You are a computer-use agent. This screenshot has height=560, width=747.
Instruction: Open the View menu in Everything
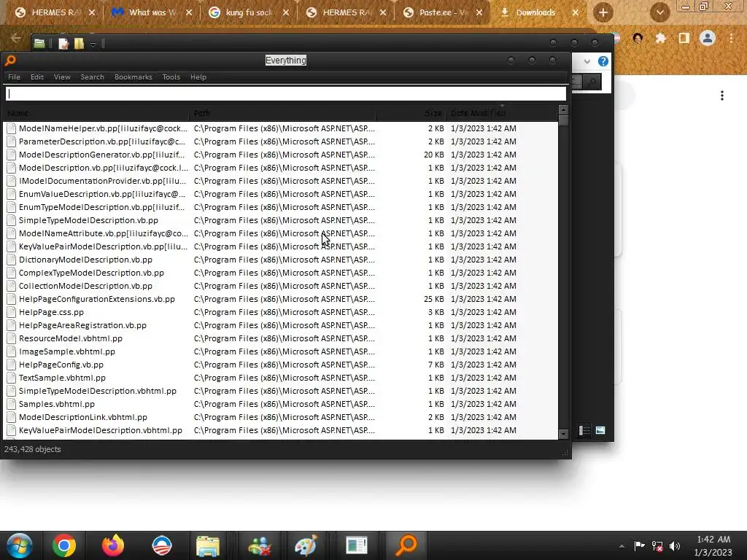point(62,77)
